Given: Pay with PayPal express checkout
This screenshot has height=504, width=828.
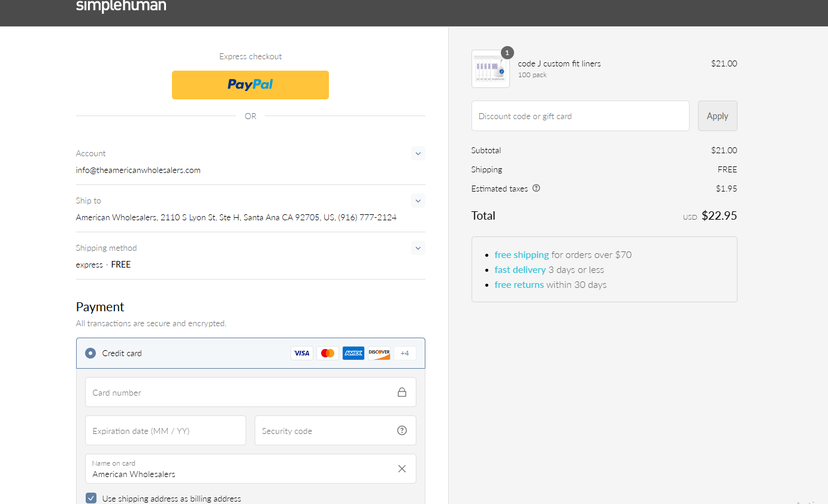Looking at the screenshot, I should 250,85.
